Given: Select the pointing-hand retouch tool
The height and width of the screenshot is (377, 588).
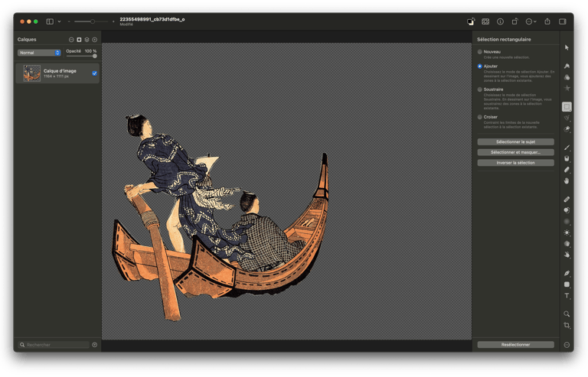Looking at the screenshot, I should click(x=567, y=255).
